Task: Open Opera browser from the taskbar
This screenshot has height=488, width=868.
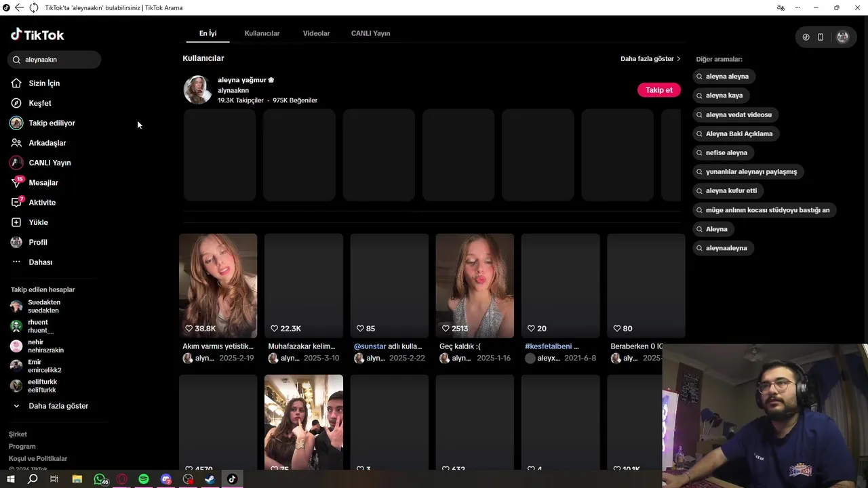Action: (x=122, y=479)
